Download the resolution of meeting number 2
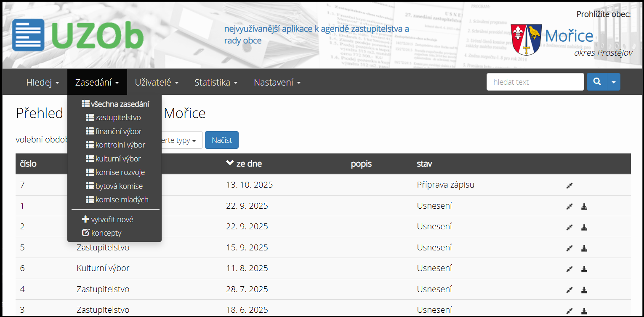The height and width of the screenshot is (317, 644). point(584,227)
